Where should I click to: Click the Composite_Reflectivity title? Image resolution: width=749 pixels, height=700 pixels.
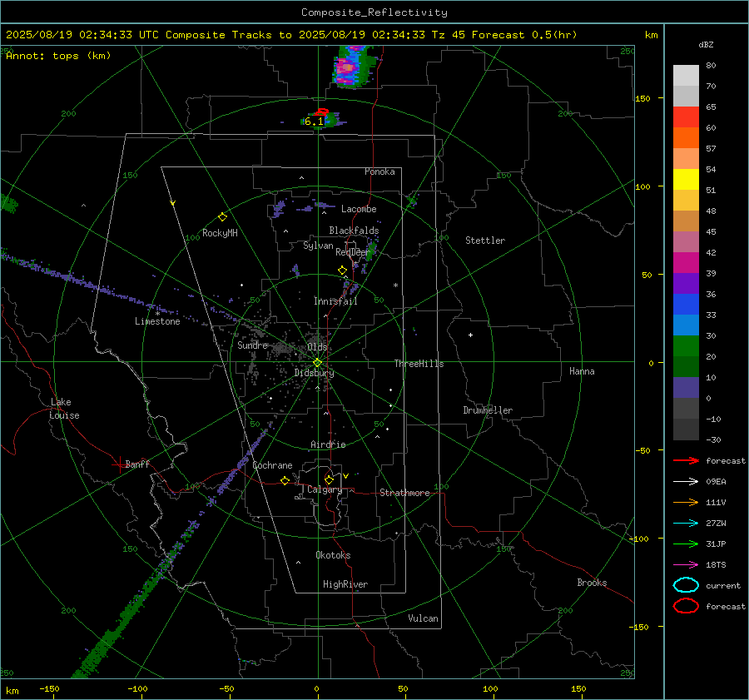tap(374, 12)
